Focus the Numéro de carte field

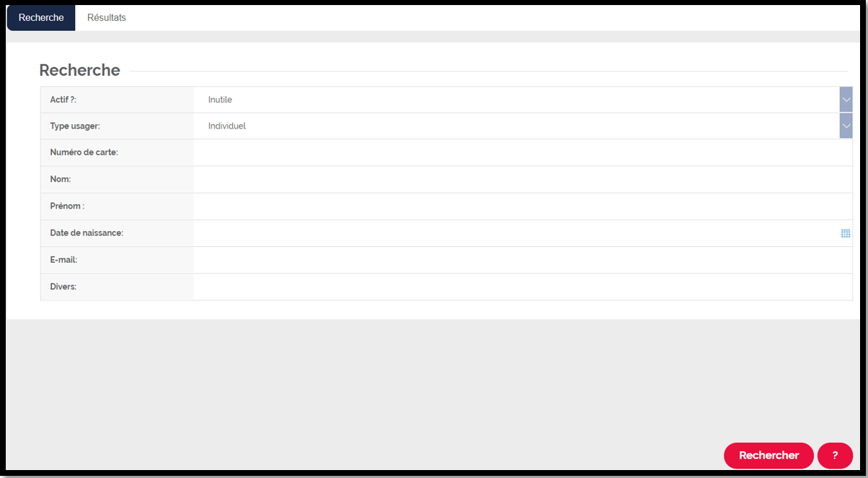coord(523,152)
